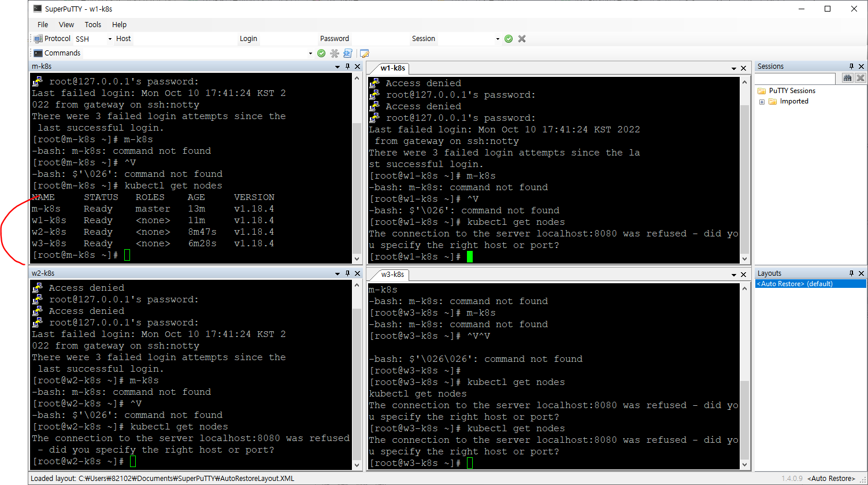The width and height of the screenshot is (868, 485).
Task: Open w3-k8s pane document list dropdown
Action: [734, 275]
